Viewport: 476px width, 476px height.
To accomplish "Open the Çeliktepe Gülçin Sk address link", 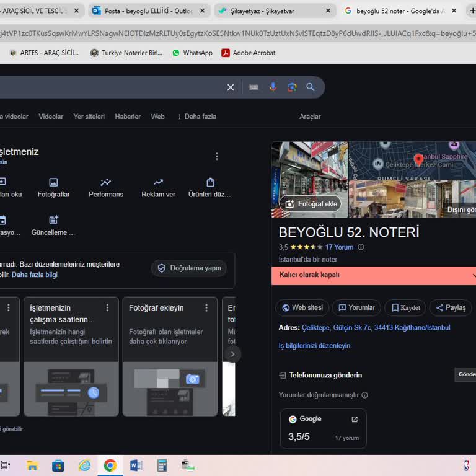I will [x=376, y=328].
